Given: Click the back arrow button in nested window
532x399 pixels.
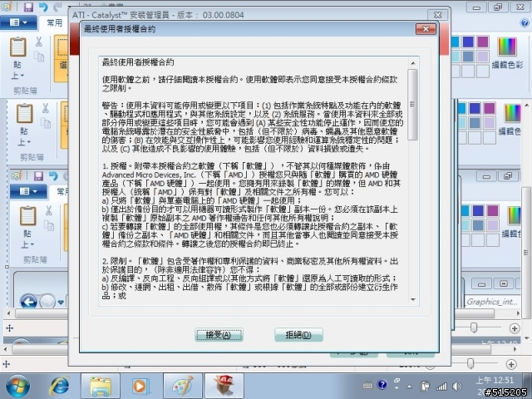Looking at the screenshot, I should [x=29, y=301].
